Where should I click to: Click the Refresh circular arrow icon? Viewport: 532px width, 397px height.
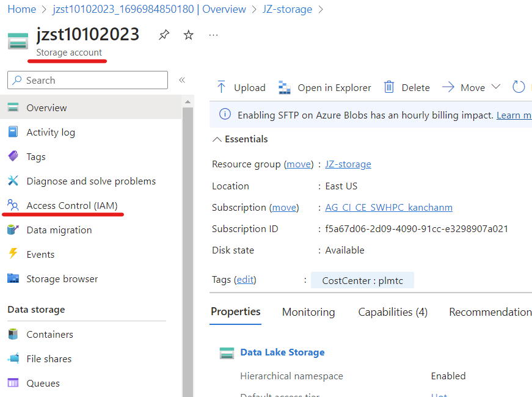[x=519, y=87]
